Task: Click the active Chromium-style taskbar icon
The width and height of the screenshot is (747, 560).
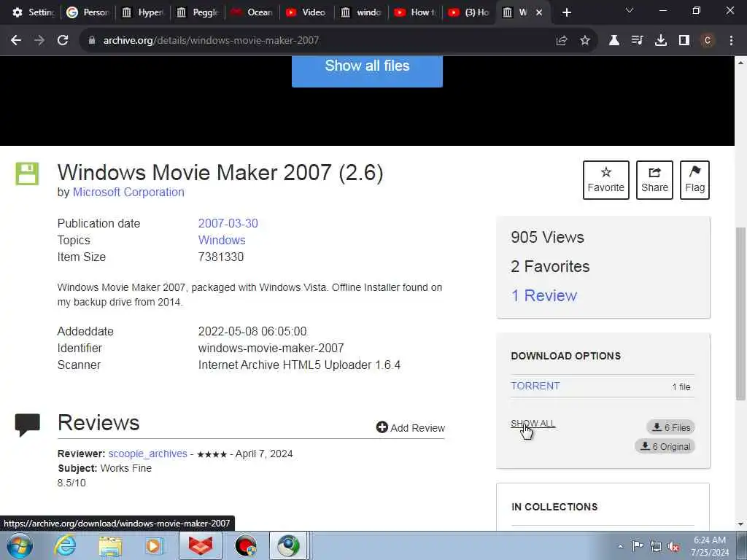Action: (x=289, y=545)
